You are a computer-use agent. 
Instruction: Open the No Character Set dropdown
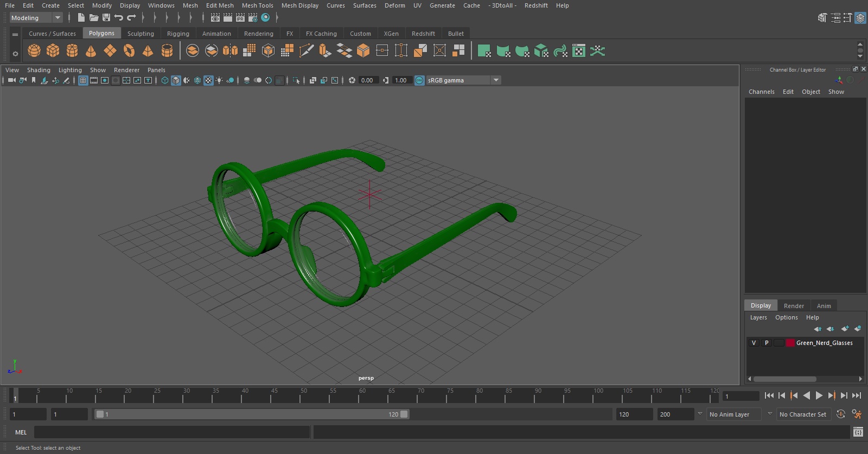[803, 414]
